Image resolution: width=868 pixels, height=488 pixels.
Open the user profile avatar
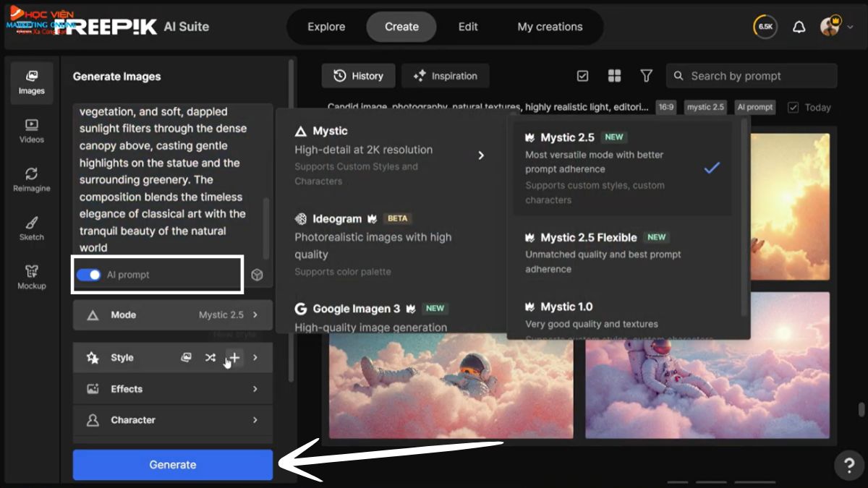[x=830, y=27]
